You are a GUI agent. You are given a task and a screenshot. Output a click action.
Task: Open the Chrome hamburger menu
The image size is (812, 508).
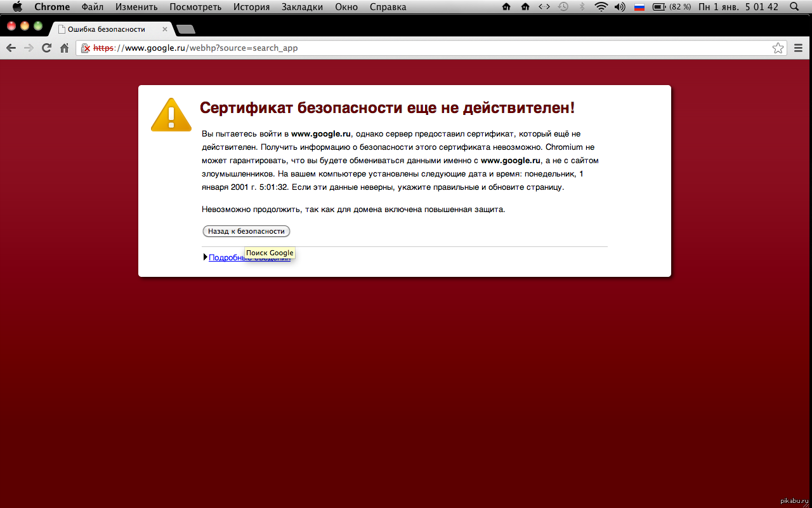pos(799,48)
